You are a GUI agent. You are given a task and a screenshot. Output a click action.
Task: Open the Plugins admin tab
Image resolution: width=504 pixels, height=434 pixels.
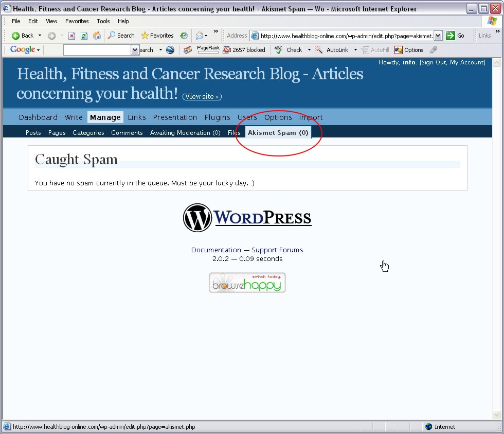coord(217,117)
